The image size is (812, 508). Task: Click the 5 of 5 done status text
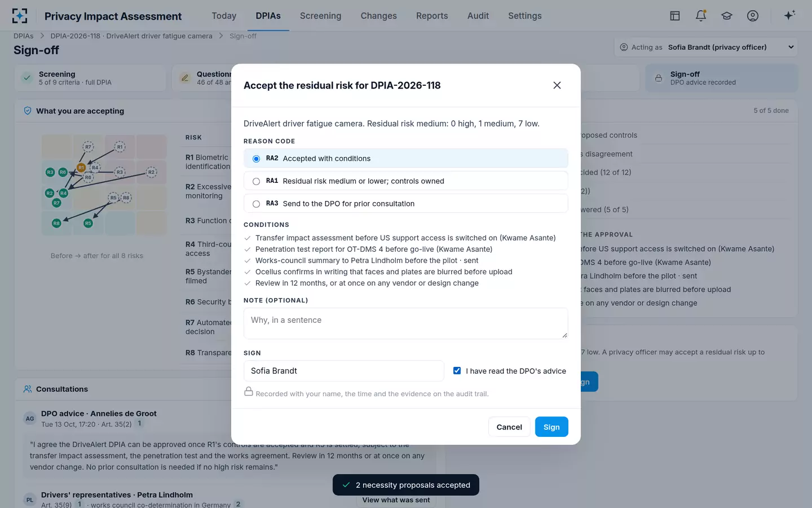(771, 111)
